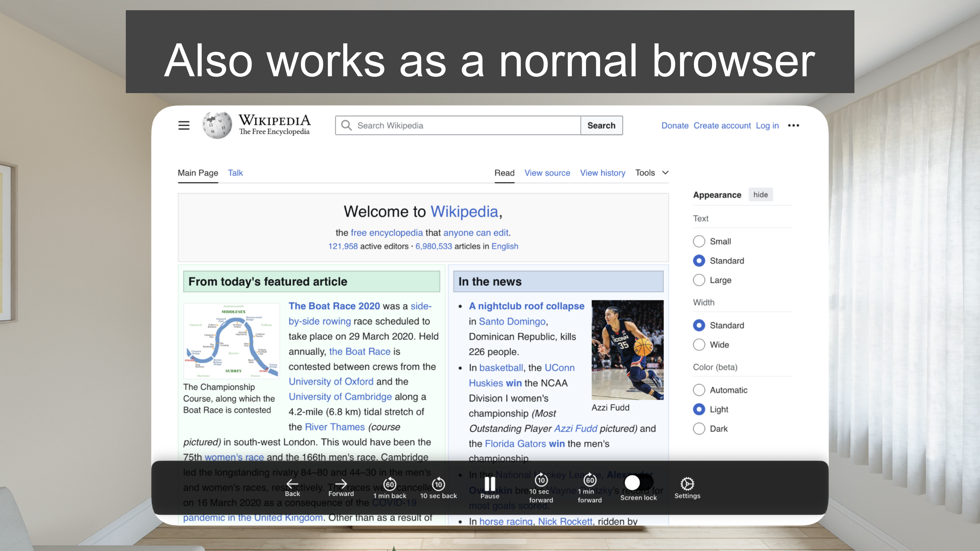Open the Championship Course map thumbnail
980x551 pixels.
click(x=231, y=341)
